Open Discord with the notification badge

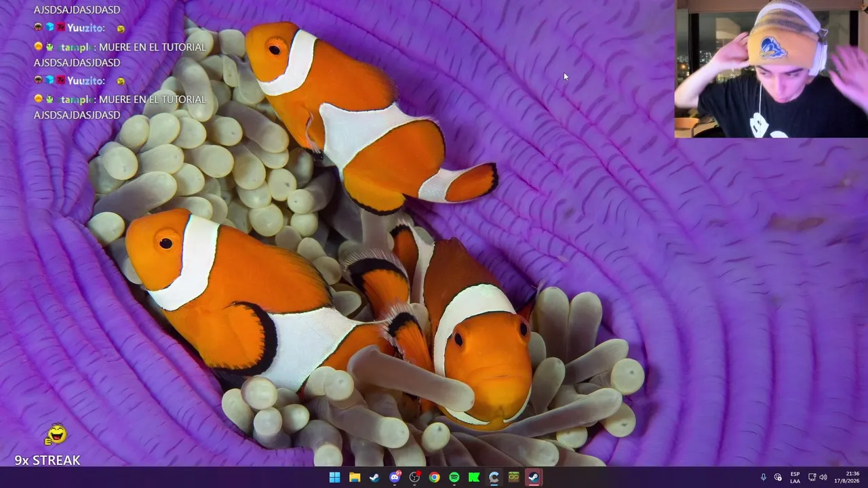click(395, 477)
